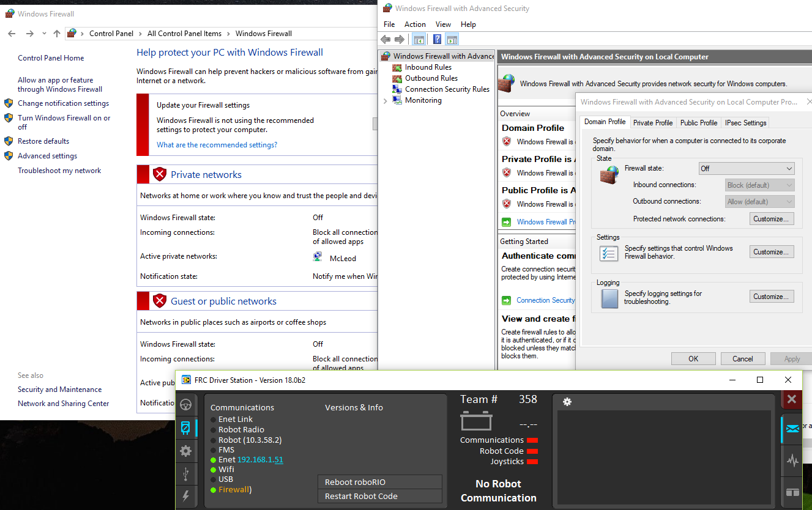Image resolution: width=812 pixels, height=510 pixels.
Task: Open the Operation tab steering wheel icon
Action: tap(186, 405)
